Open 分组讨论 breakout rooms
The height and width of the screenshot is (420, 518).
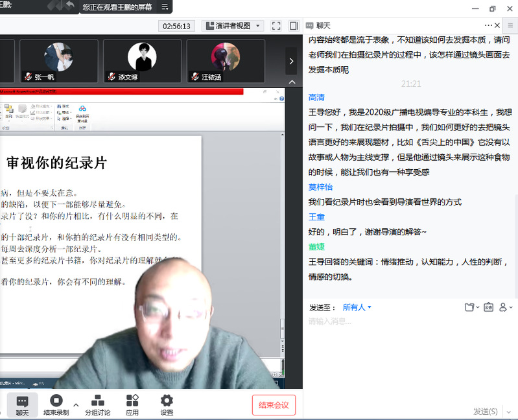(x=97, y=405)
